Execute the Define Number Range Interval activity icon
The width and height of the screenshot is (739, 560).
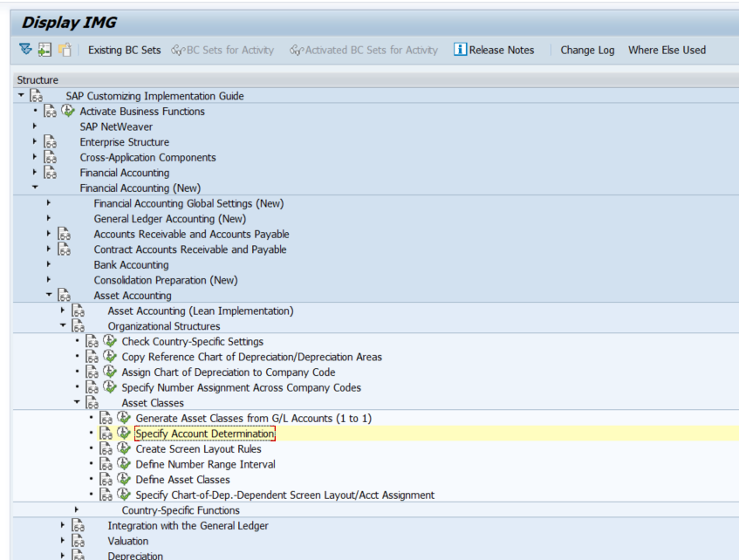click(124, 464)
